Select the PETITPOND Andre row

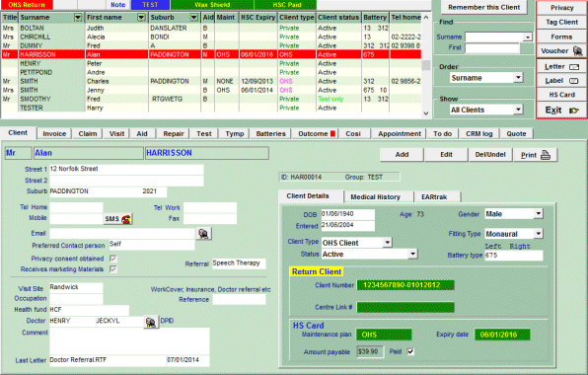pyautogui.click(x=211, y=72)
